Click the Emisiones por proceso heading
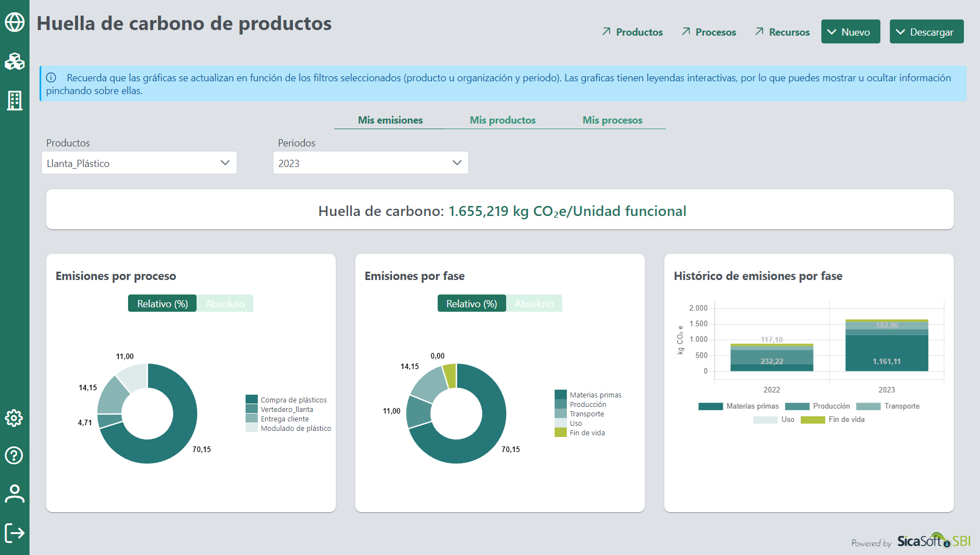This screenshot has height=555, width=980. (116, 276)
